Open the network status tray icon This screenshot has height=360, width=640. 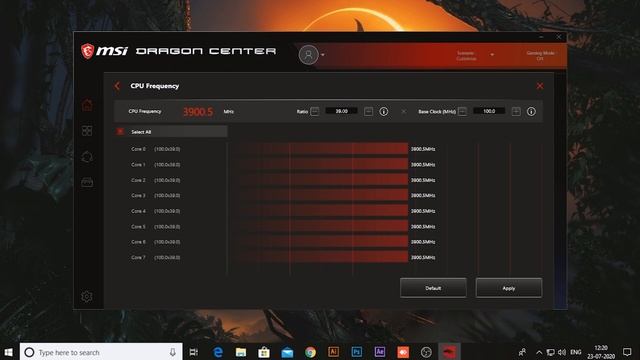[551, 352]
